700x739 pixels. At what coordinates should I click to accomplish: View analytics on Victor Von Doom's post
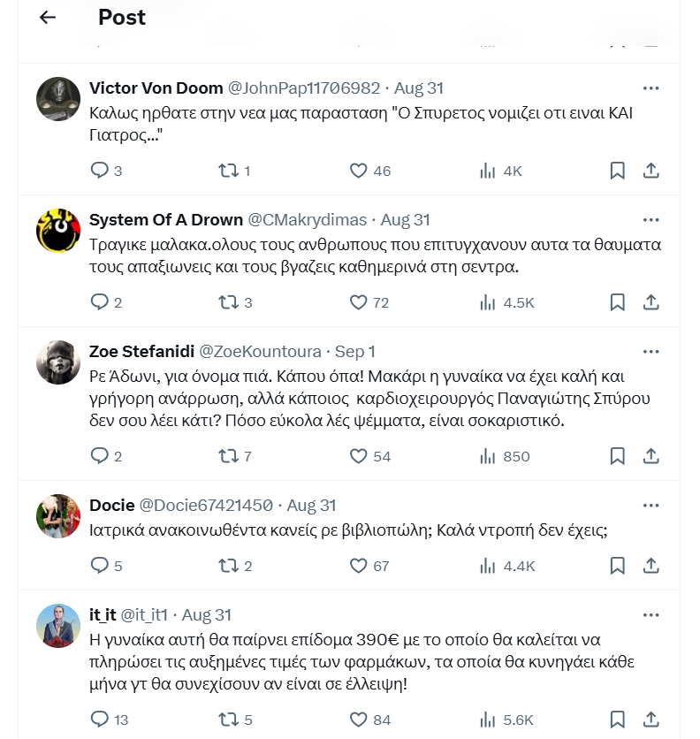pyautogui.click(x=488, y=171)
